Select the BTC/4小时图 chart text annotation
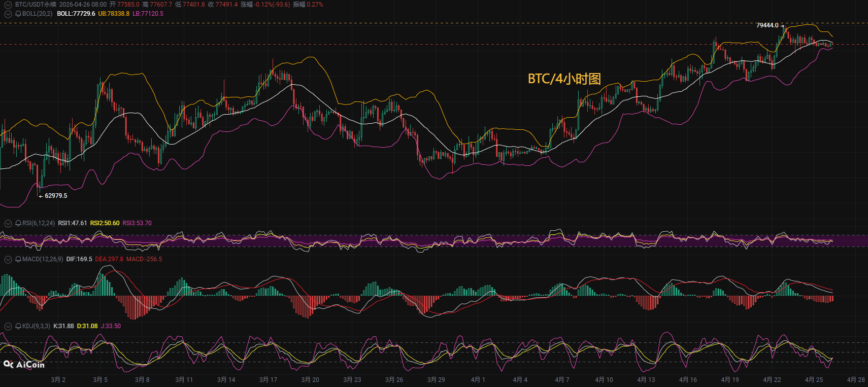The height and width of the screenshot is (387, 868). [x=564, y=79]
